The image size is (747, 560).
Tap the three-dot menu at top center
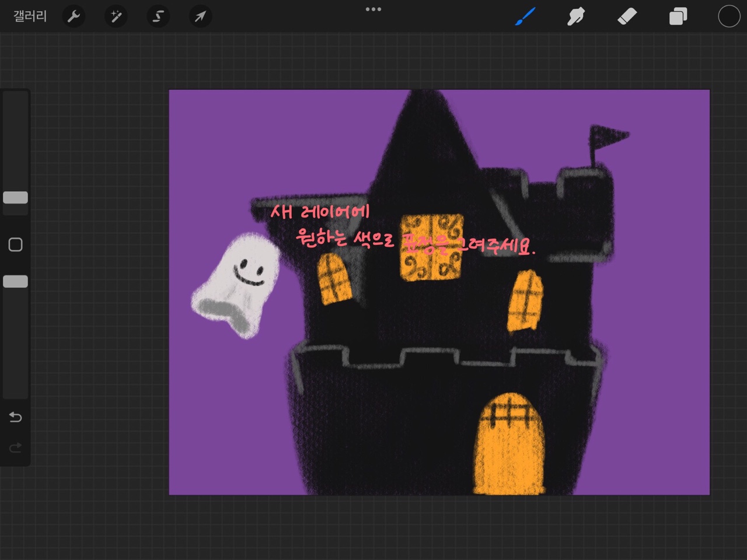[x=373, y=9]
